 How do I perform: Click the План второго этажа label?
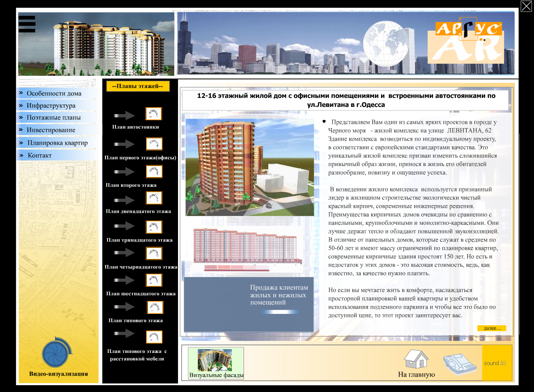[131, 185]
